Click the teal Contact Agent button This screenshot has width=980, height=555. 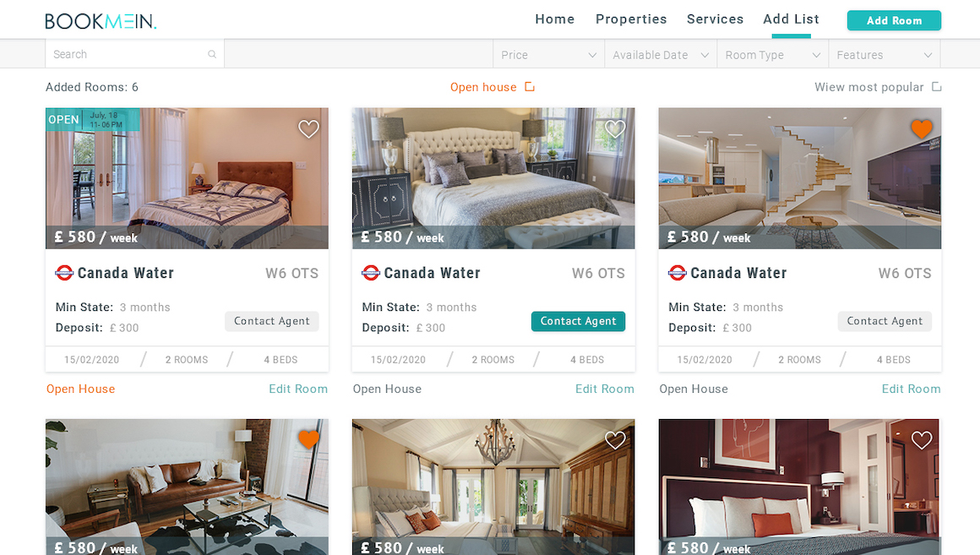tap(578, 321)
